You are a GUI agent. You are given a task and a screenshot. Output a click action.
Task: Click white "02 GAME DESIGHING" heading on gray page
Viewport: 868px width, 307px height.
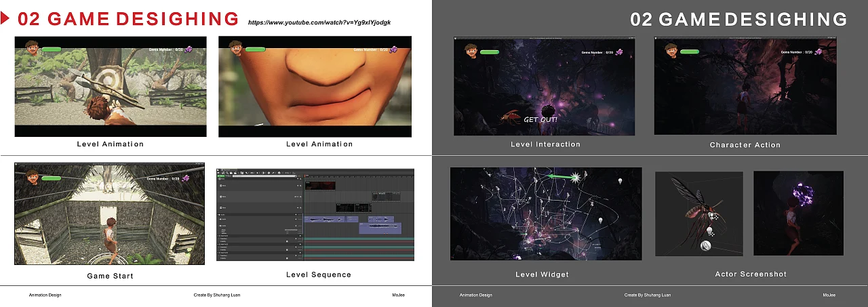738,20
